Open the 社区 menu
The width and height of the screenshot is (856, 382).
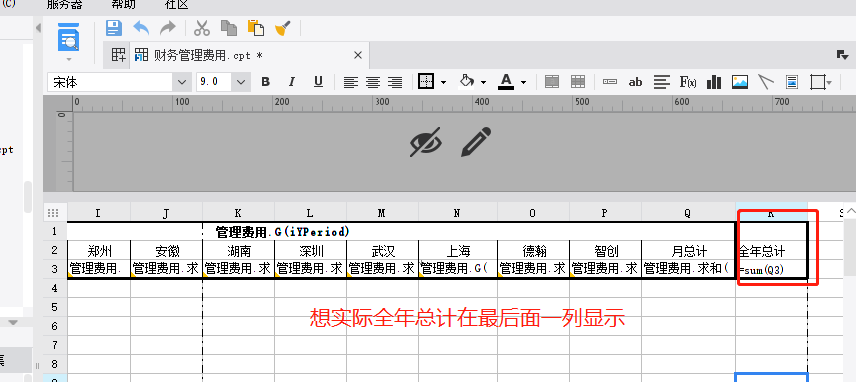176,5
